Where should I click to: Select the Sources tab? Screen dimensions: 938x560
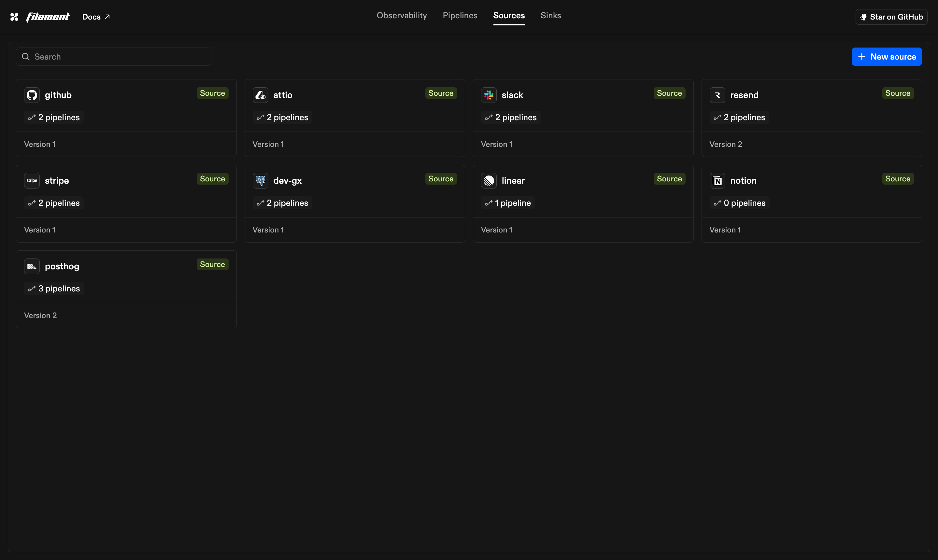click(x=509, y=16)
